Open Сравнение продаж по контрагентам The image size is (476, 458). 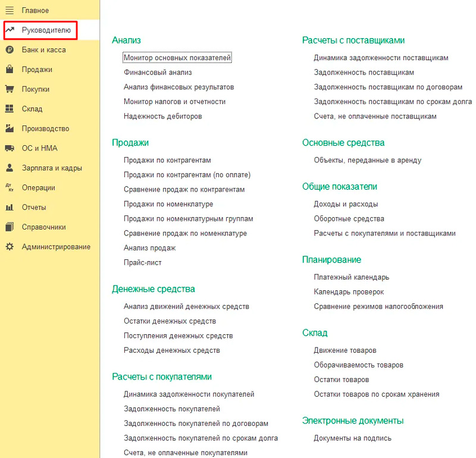tap(184, 189)
